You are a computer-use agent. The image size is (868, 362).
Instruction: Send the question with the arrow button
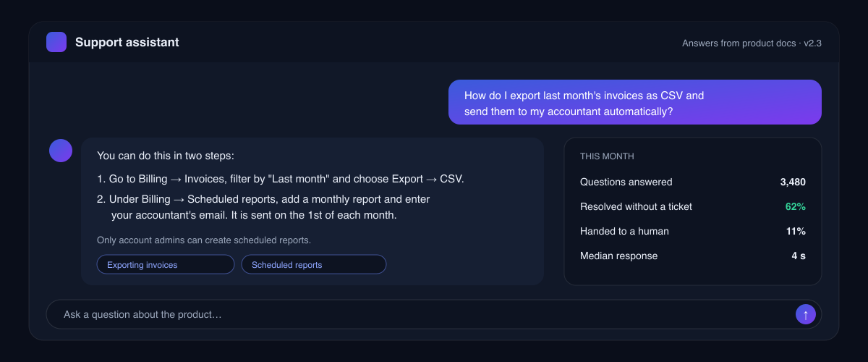806,314
